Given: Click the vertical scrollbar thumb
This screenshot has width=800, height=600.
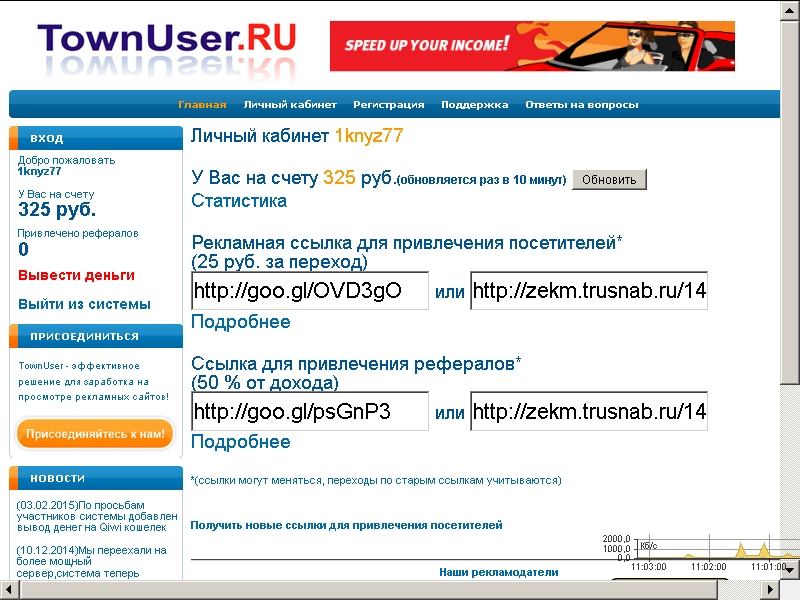Looking at the screenshot, I should 790,203.
